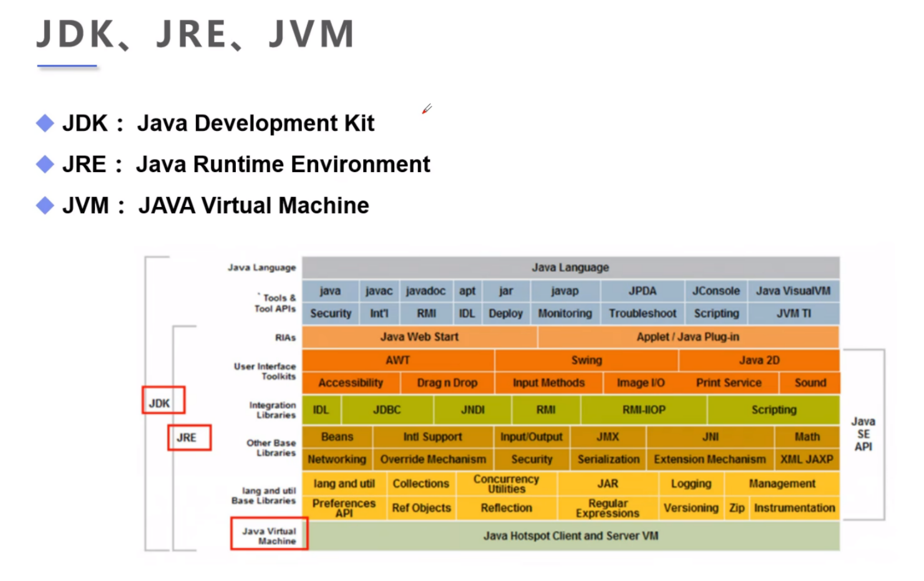The width and height of the screenshot is (924, 581).
Task: Click the Java SE API label
Action: pos(864,433)
